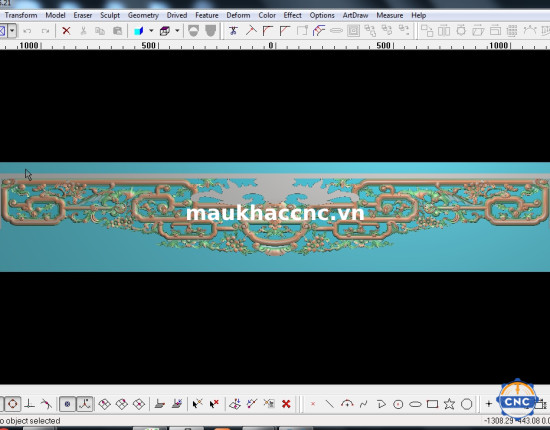This screenshot has height=430, width=550.
Task: Select the Polygon drawing tool
Action: tap(467, 404)
